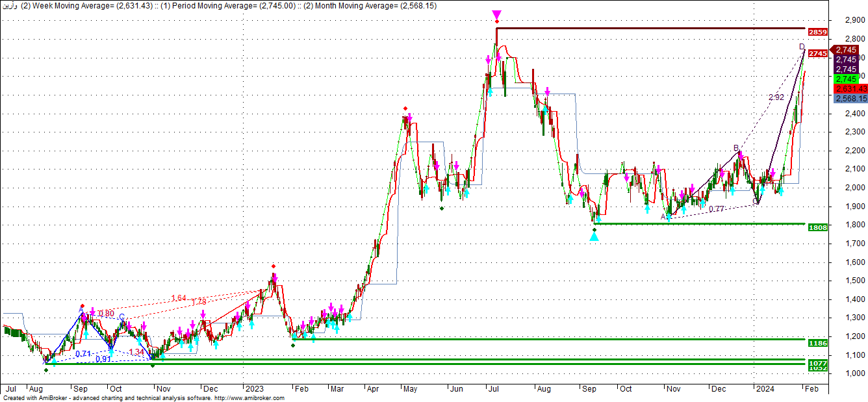Click the red diamond above the May peak

point(405,108)
